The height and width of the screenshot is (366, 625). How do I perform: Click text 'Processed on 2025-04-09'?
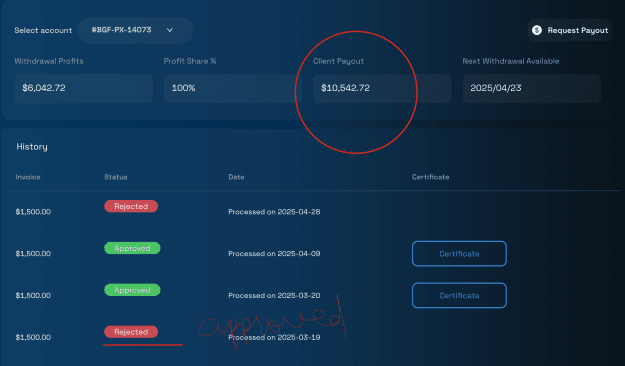274,254
